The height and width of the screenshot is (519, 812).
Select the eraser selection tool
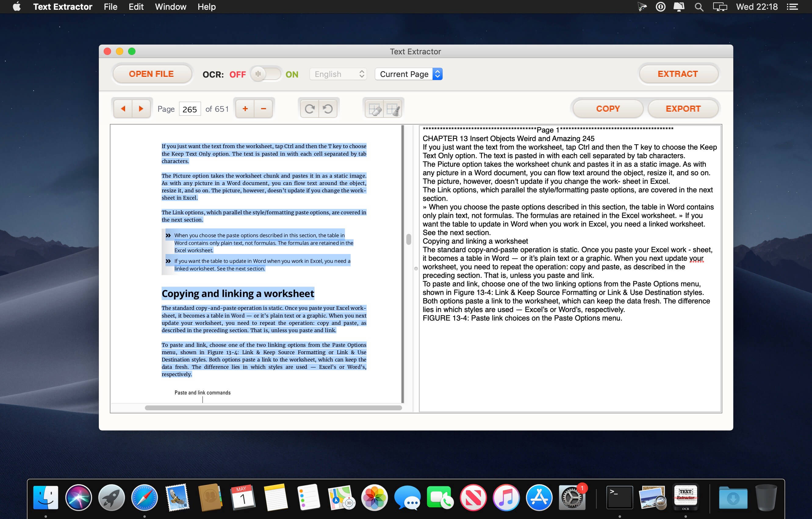click(x=374, y=109)
